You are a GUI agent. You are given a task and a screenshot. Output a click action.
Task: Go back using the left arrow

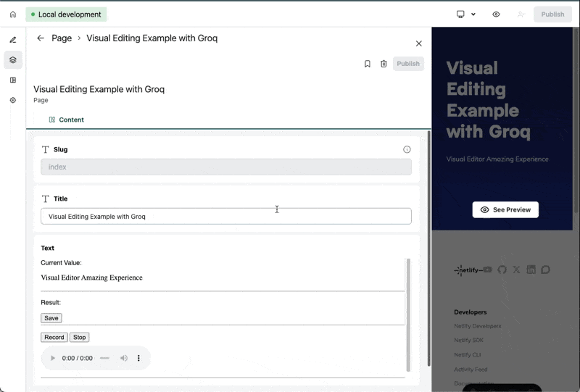41,38
